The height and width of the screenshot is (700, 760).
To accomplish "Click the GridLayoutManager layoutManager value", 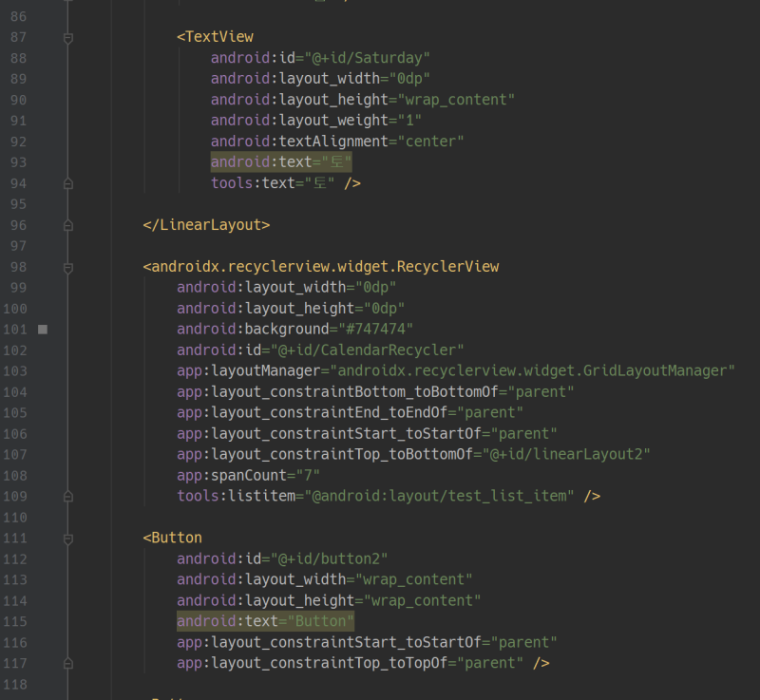I will pos(532,371).
